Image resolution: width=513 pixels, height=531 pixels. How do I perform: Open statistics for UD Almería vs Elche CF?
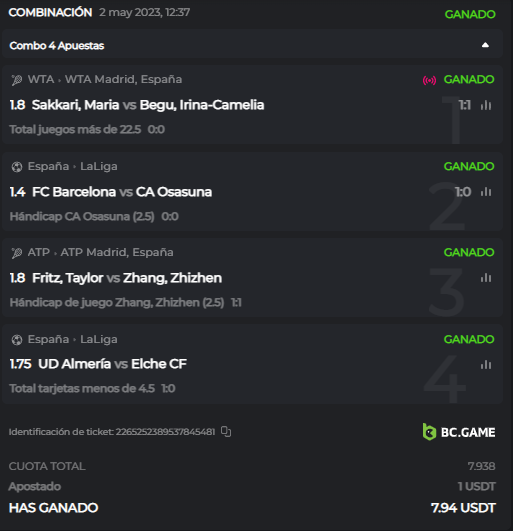486,365
